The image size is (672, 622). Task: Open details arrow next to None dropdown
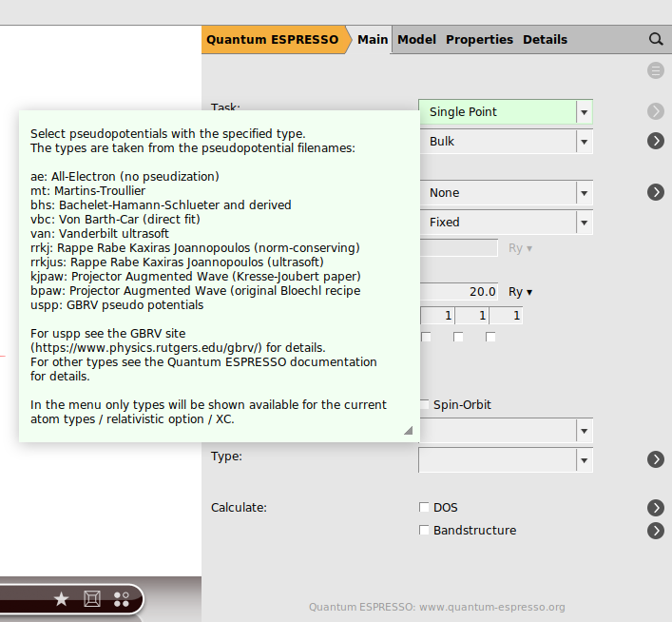pyautogui.click(x=656, y=192)
